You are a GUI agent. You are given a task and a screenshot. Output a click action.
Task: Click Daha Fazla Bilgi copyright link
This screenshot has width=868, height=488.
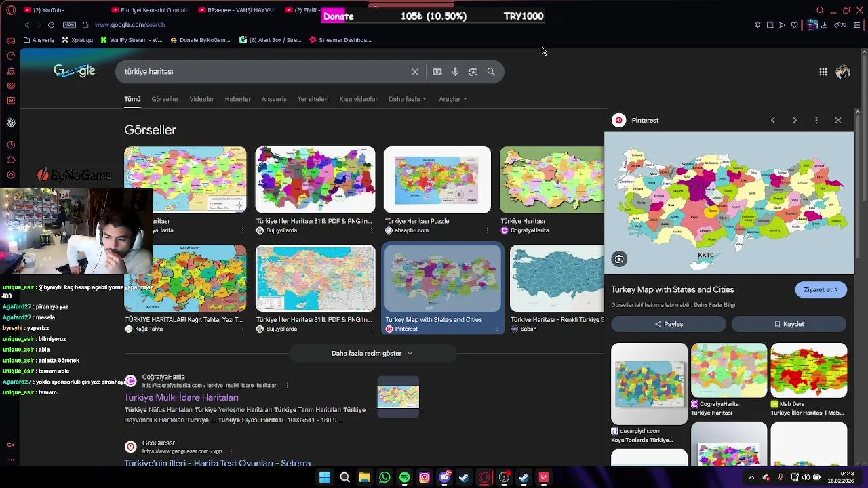(714, 305)
